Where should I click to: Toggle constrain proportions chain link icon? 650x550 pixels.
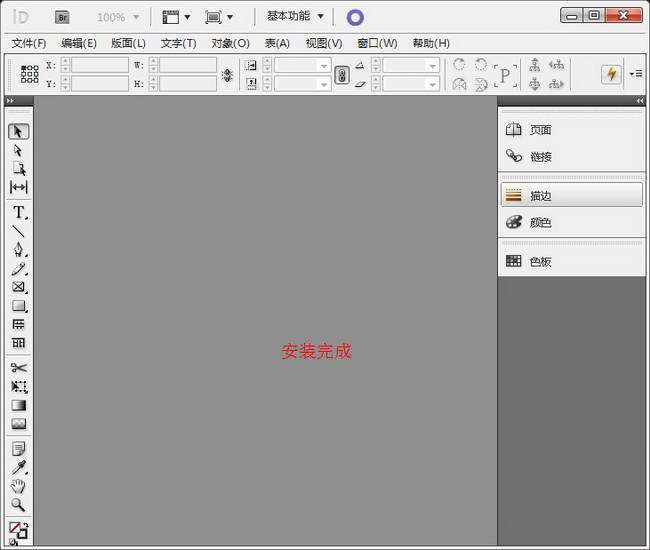(341, 75)
